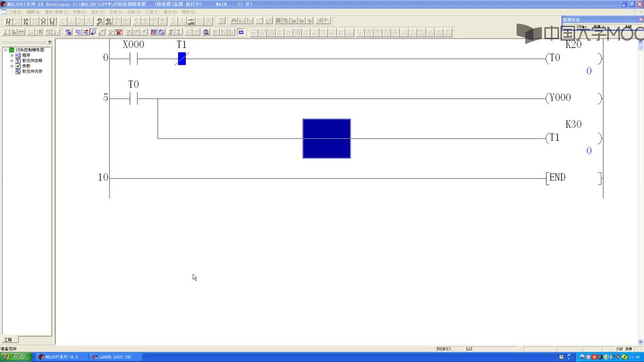This screenshot has width=644, height=362.
Task: Click the device batch monitor grid icon
Action: point(153,32)
